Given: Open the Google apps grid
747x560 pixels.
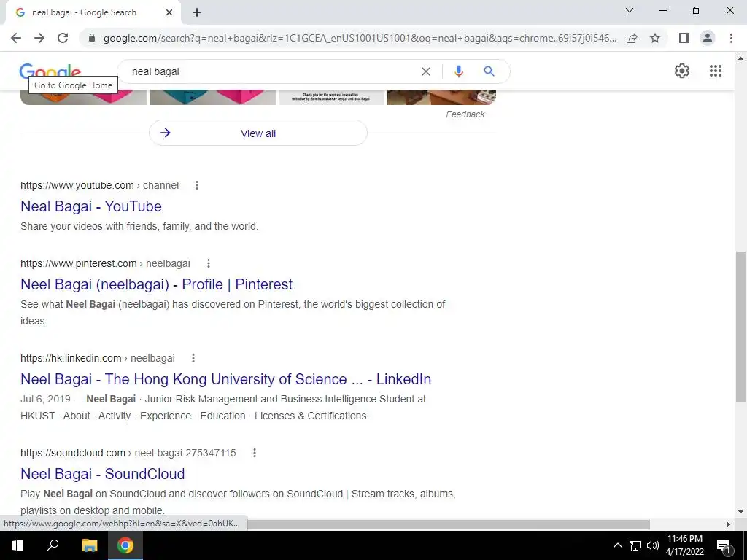Looking at the screenshot, I should 715,71.
